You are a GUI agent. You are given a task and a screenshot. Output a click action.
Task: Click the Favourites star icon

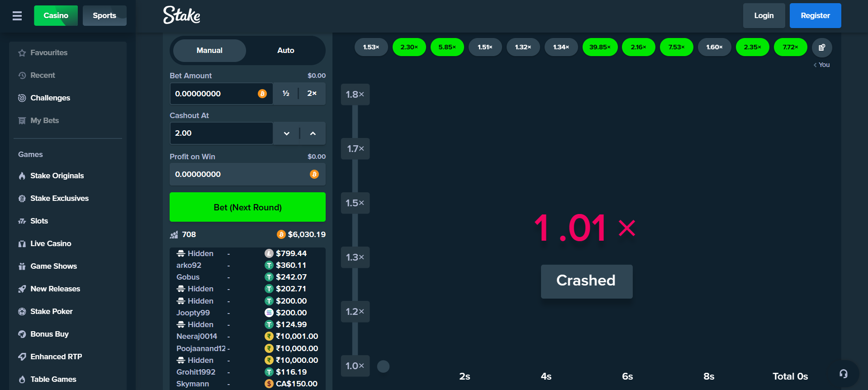[x=22, y=53]
